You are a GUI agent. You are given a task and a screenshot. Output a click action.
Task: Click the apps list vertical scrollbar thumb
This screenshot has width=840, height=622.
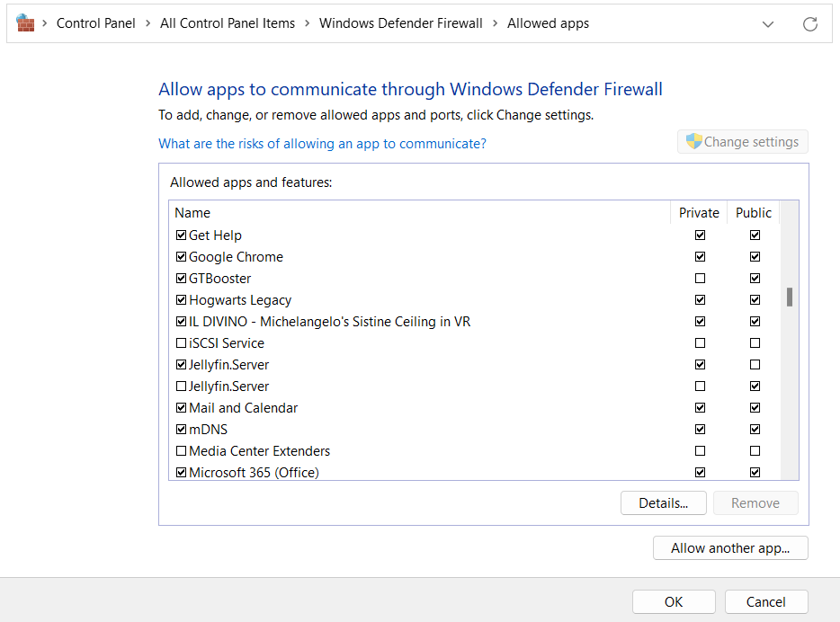790,297
